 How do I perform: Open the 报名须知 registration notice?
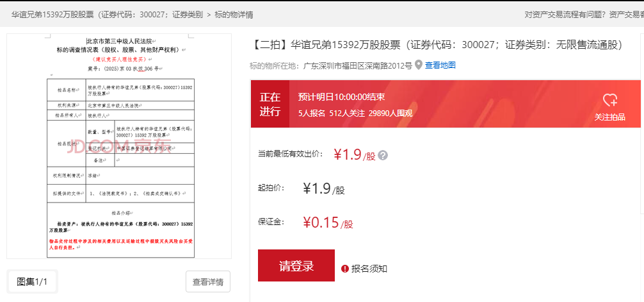pyautogui.click(x=369, y=269)
